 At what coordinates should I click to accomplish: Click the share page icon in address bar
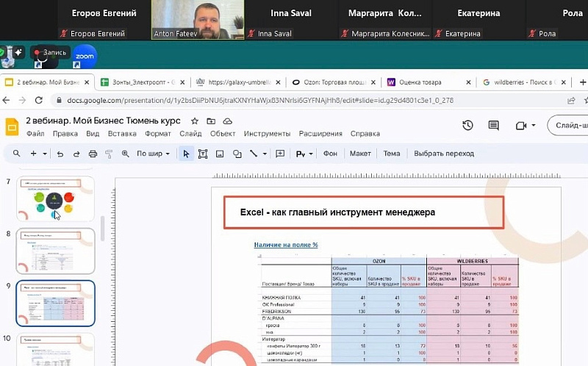(571, 101)
